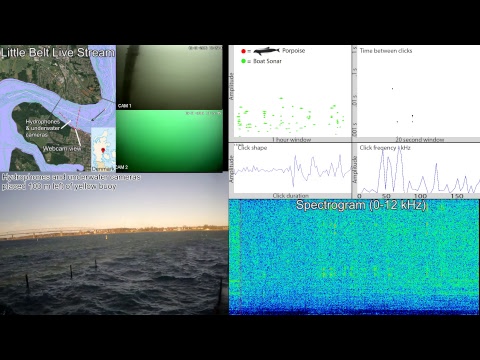Click the 1 hour window axis label
Viewport: 480px width, 360px height.
click(291, 140)
